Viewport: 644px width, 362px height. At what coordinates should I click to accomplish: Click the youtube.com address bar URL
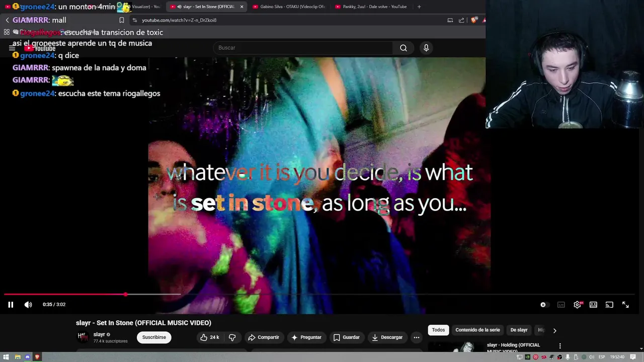[179, 20]
